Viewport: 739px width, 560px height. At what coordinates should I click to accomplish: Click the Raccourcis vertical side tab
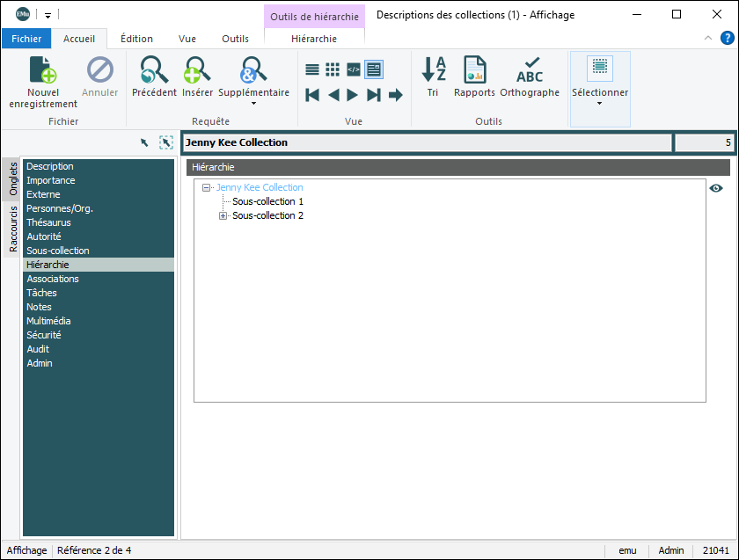tap(13, 229)
